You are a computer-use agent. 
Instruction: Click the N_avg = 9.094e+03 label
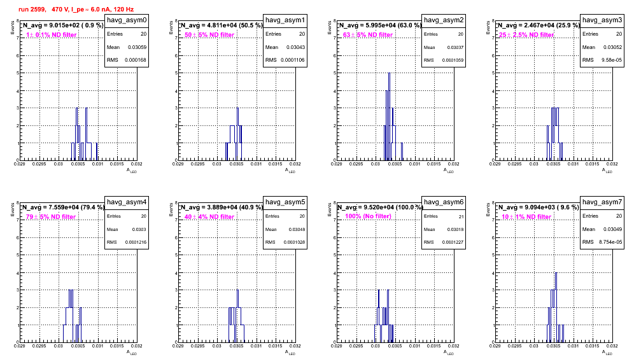538,207
